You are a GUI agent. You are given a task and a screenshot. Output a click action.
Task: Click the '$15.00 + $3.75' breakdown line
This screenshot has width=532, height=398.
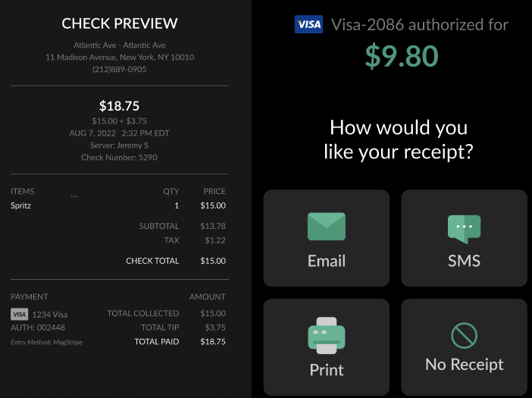pos(119,121)
